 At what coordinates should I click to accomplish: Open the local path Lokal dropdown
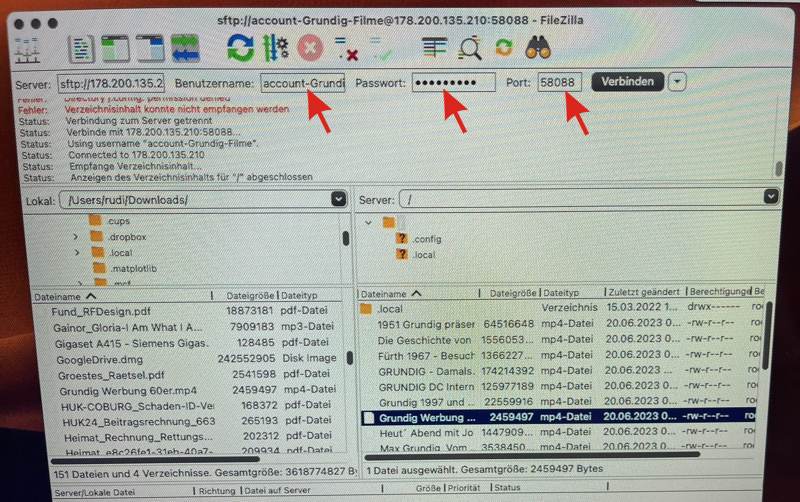click(x=341, y=199)
